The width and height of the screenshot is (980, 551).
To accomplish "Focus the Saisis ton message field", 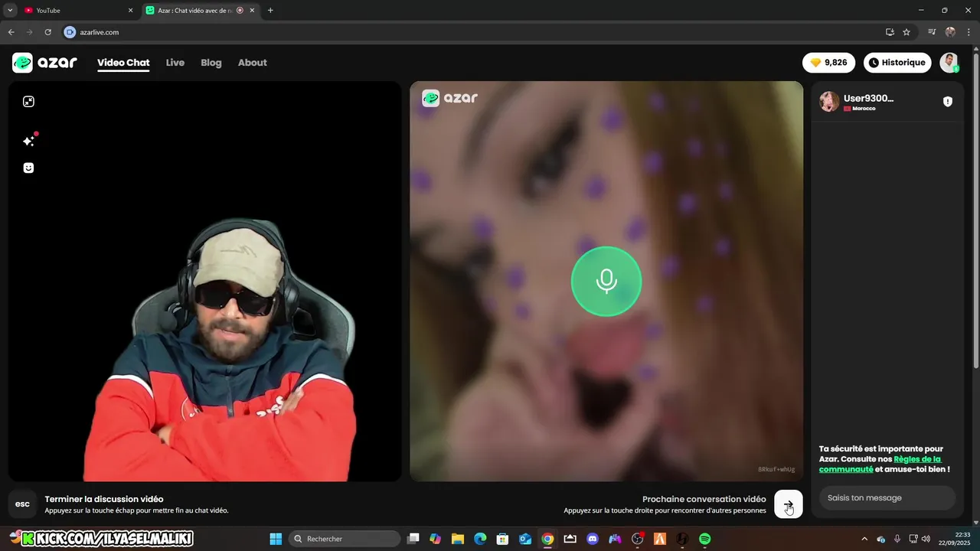I will 887,497.
